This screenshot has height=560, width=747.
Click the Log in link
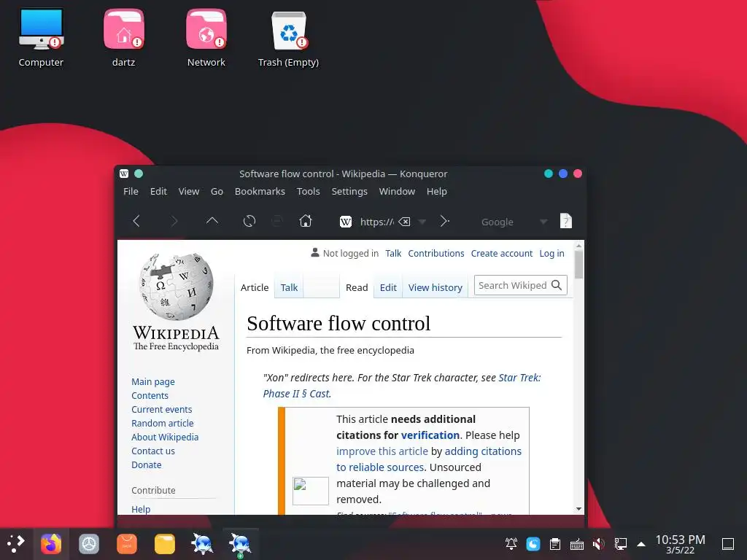click(551, 253)
